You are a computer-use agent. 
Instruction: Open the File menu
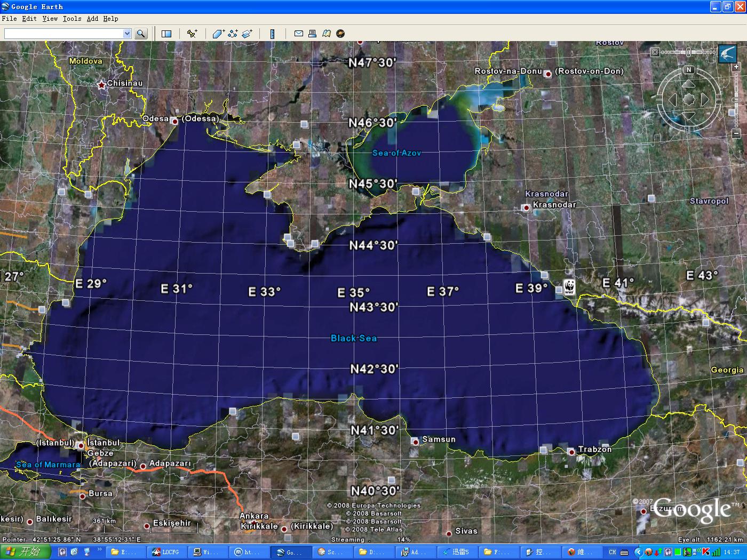click(x=9, y=19)
